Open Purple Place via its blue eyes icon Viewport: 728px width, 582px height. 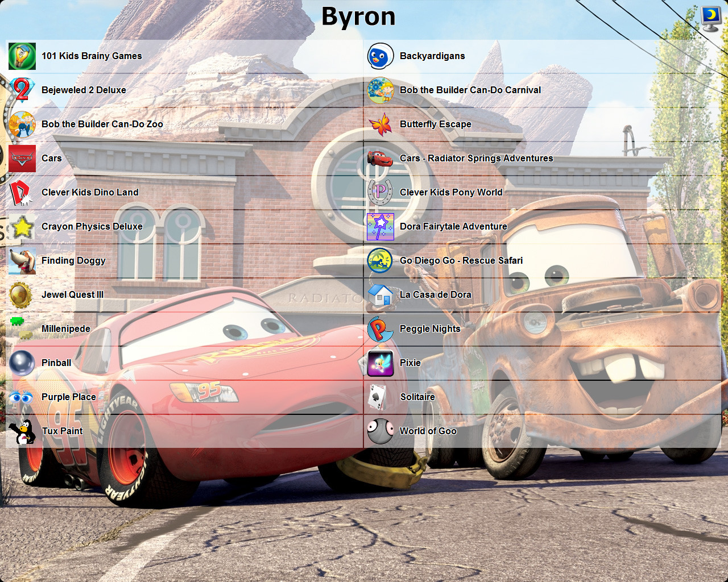click(x=22, y=397)
